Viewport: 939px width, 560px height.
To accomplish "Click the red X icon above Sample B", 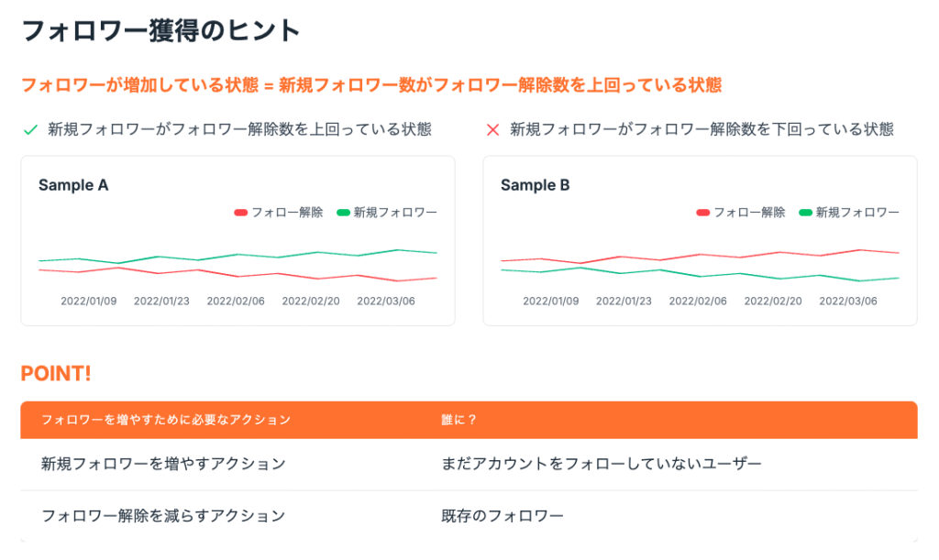I will coord(492,130).
